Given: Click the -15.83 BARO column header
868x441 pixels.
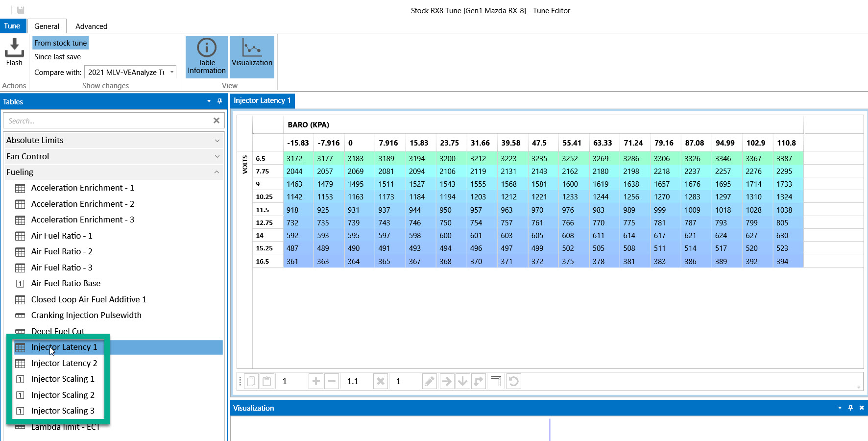Looking at the screenshot, I should pyautogui.click(x=298, y=143).
